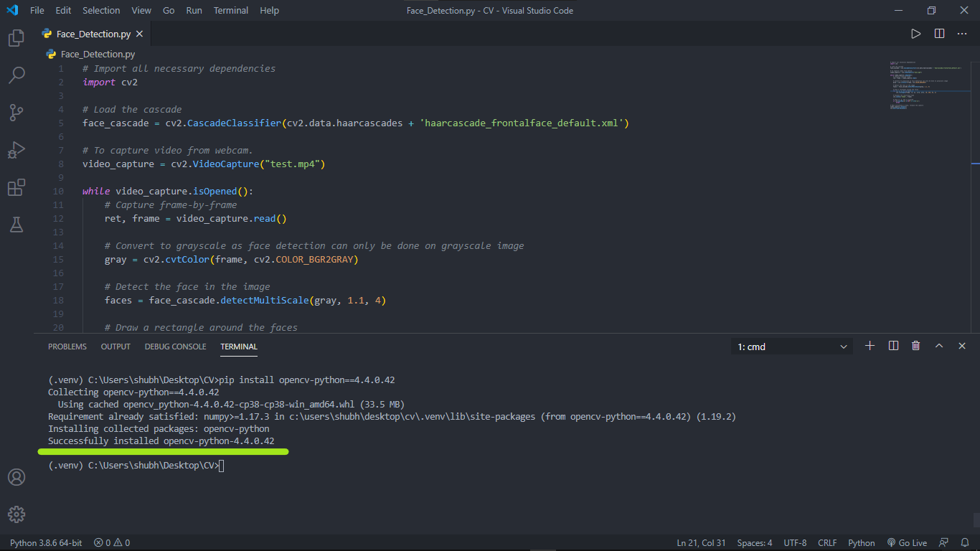The width and height of the screenshot is (980, 551).
Task: Open the Manage settings gear
Action: pos(16,514)
